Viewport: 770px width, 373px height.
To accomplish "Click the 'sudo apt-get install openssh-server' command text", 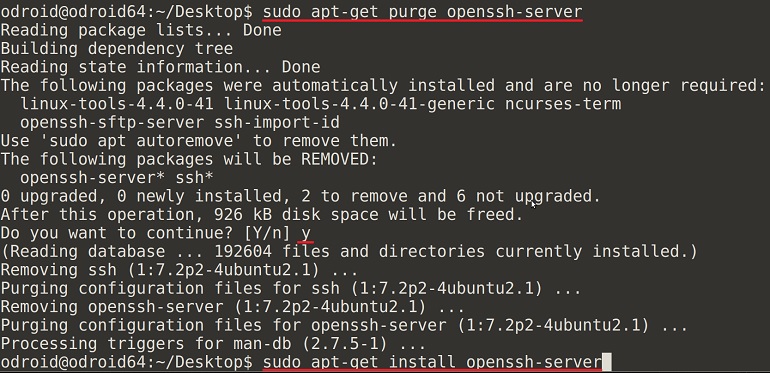I will [x=432, y=362].
